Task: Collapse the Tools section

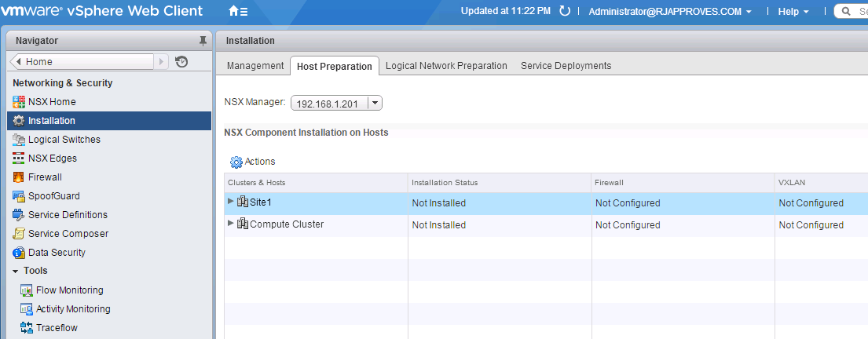Action: (16, 271)
